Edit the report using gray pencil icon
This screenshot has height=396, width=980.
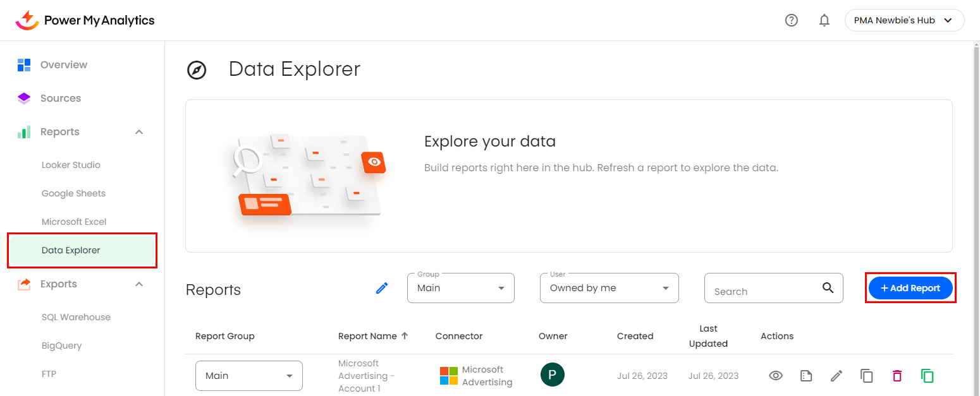836,376
